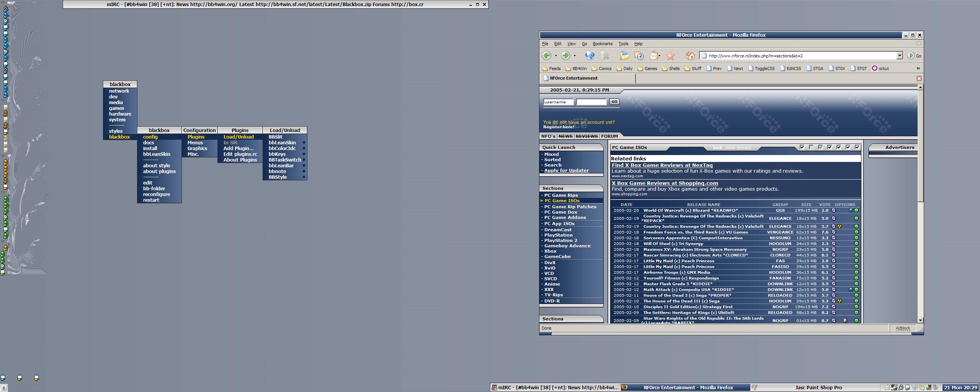Open Find X Box Game Reviews at NexTag link

point(662,165)
